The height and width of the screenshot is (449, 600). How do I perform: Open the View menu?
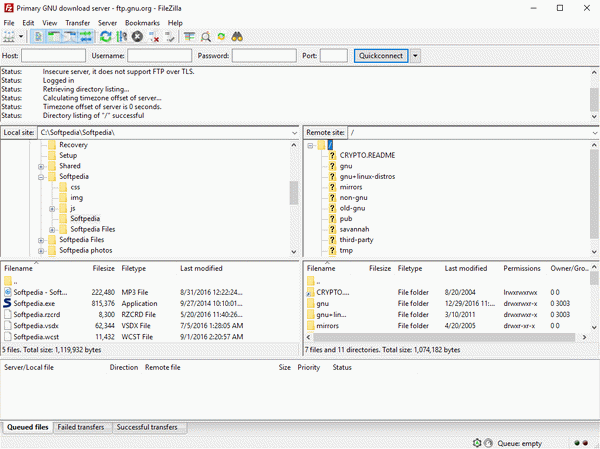tap(49, 23)
